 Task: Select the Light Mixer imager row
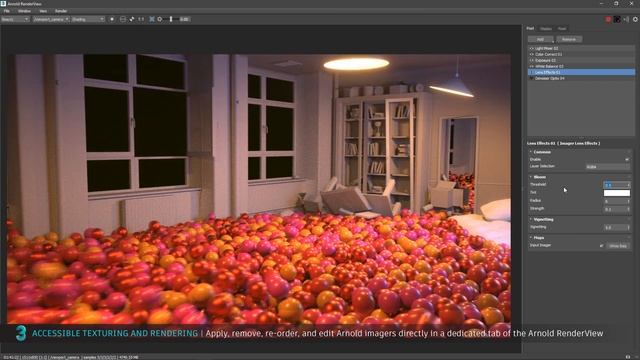[x=581, y=49]
